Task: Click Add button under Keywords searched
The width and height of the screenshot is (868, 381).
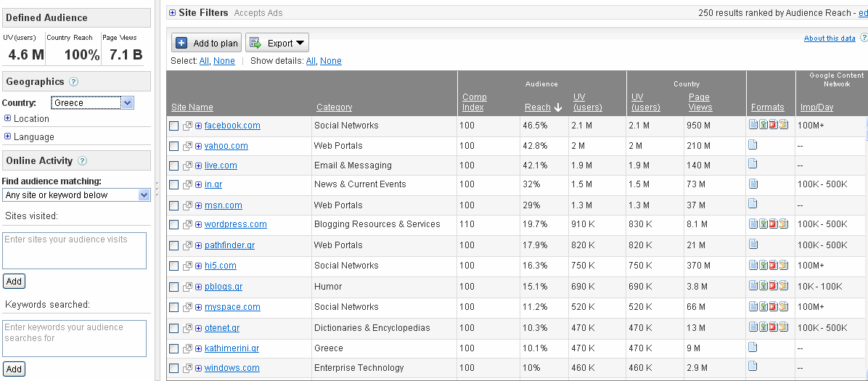Action: [14, 369]
